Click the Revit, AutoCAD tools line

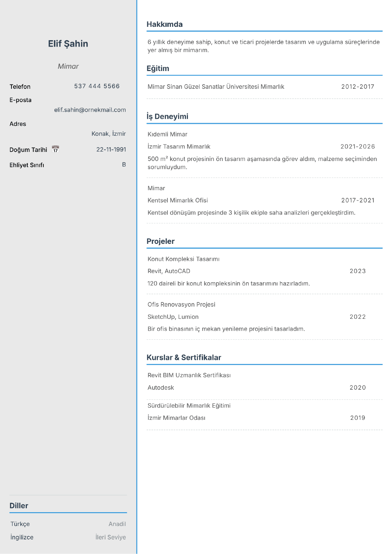[x=169, y=271]
